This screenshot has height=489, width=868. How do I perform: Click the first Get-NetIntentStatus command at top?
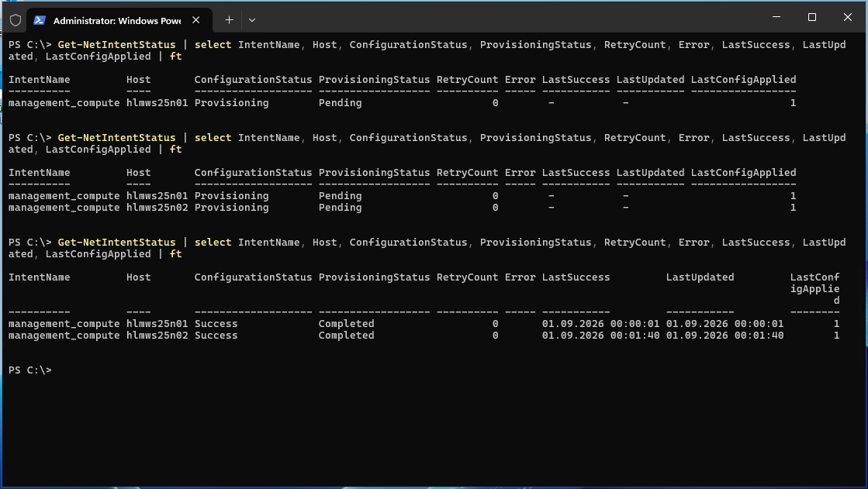click(x=116, y=45)
